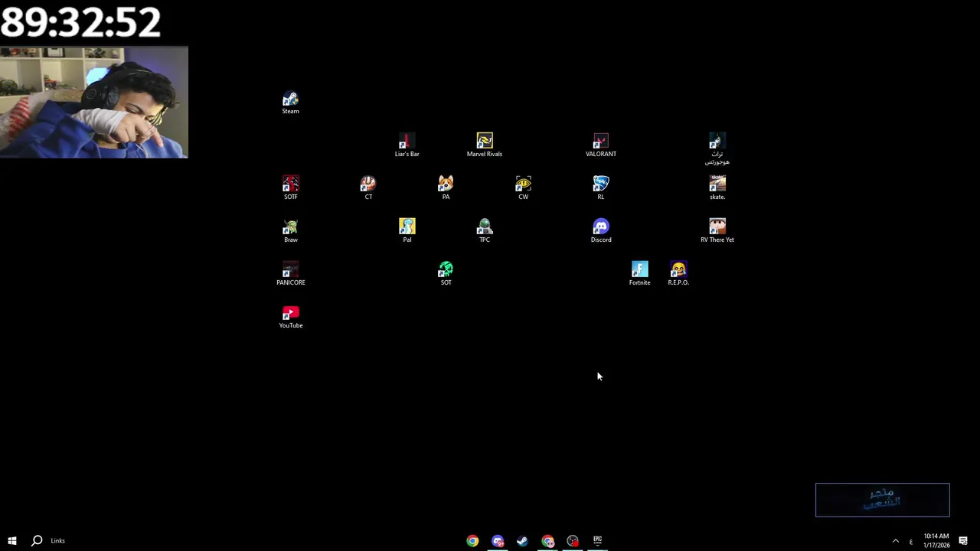Open Epic Games Launcher from taskbar

[x=597, y=540]
